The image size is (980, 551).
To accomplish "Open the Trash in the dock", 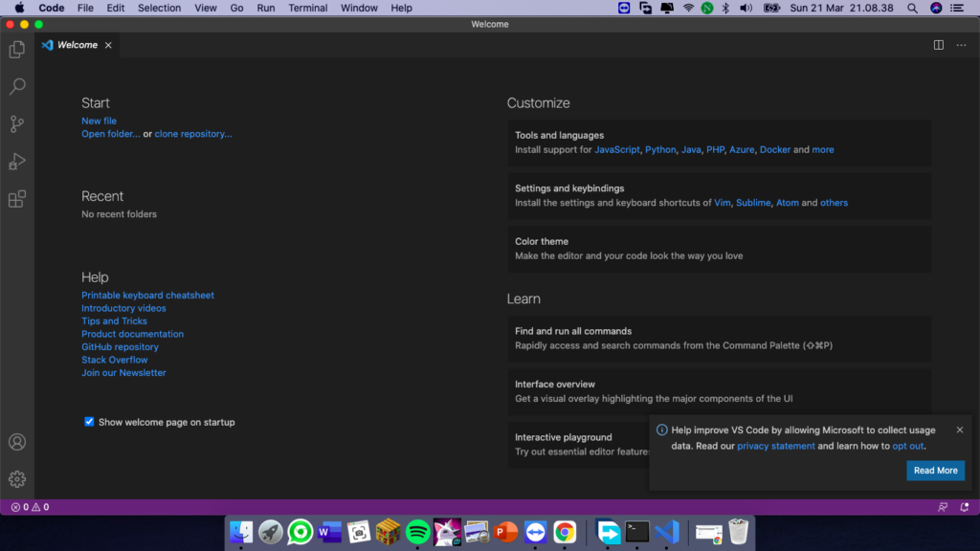I will pyautogui.click(x=738, y=532).
